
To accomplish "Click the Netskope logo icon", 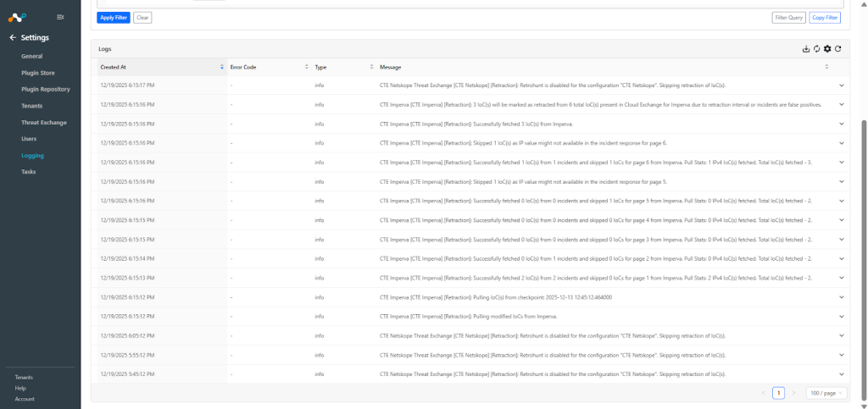I will [x=17, y=17].
